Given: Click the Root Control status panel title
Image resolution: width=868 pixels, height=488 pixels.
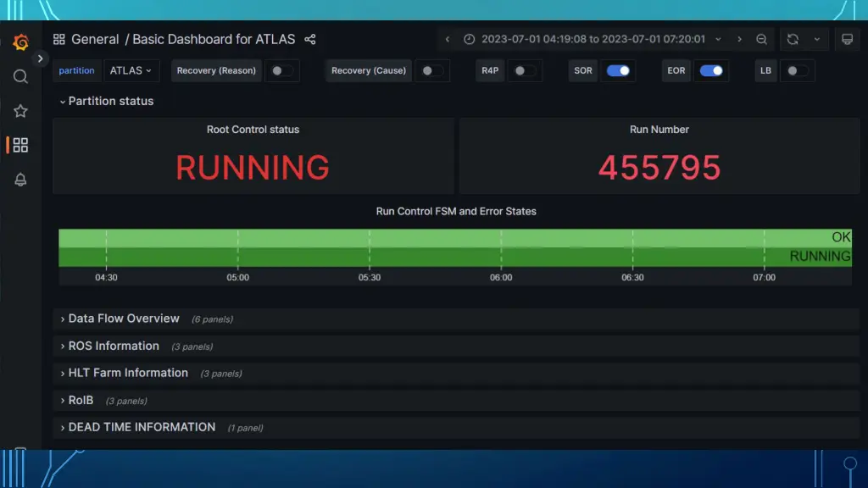Looking at the screenshot, I should pos(253,130).
